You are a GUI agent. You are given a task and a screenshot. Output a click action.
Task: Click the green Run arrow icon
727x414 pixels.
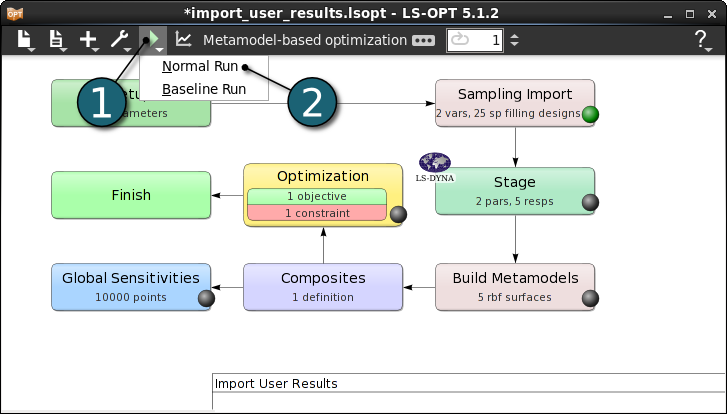[153, 39]
